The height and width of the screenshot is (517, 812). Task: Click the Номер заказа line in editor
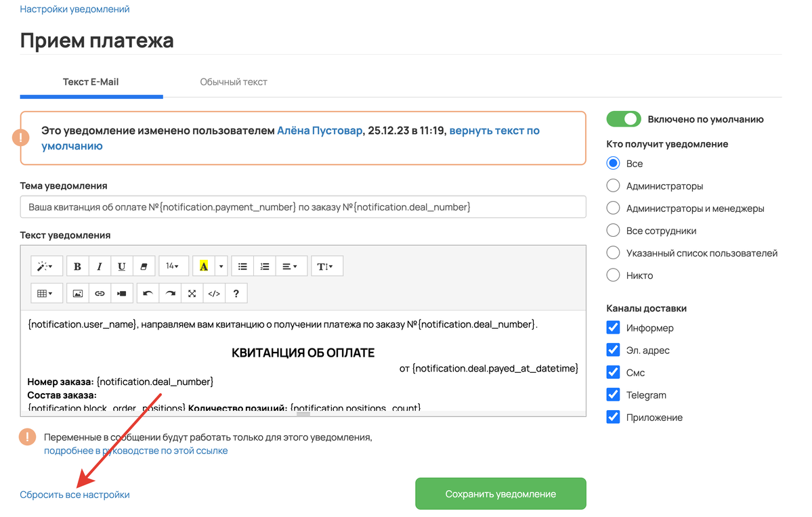120,382
